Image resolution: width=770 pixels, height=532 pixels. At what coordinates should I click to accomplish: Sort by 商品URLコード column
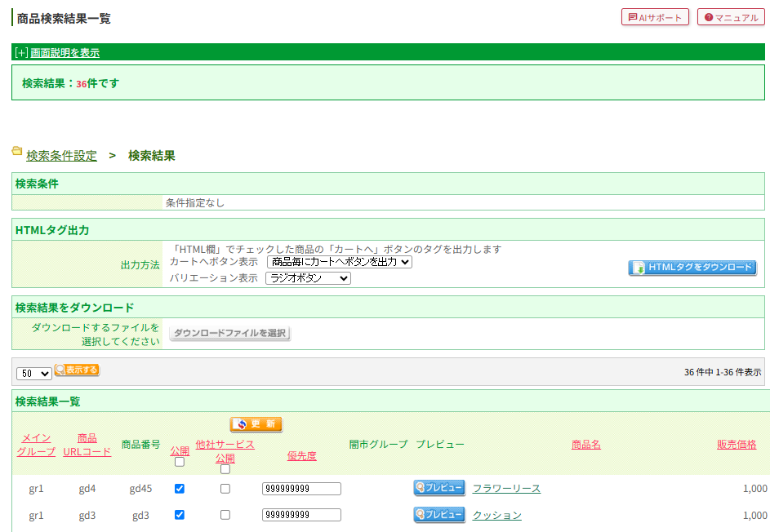87,445
